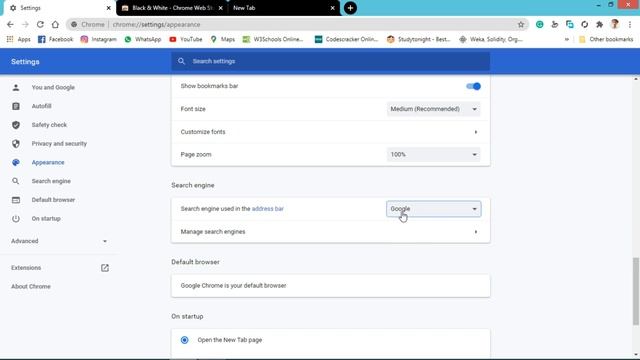640x360 pixels.
Task: Show hidden bookmarks overflow chevron
Action: 567,39
